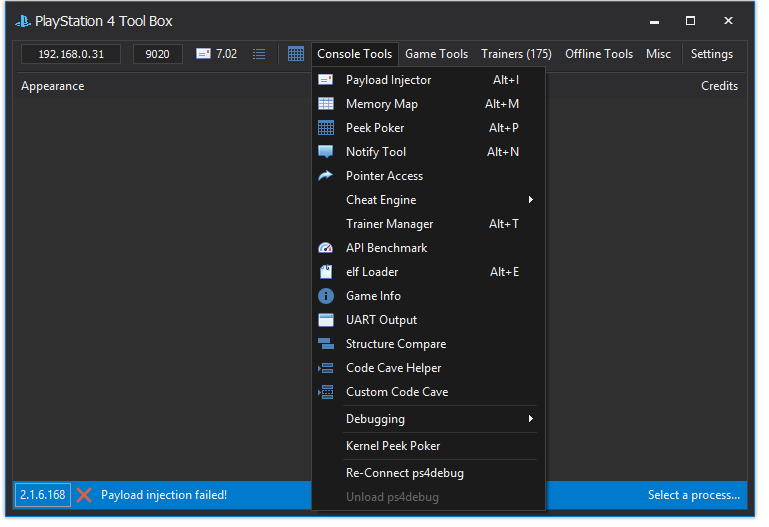
Task: Select the Cheat Engine menu entry
Action: click(428, 200)
